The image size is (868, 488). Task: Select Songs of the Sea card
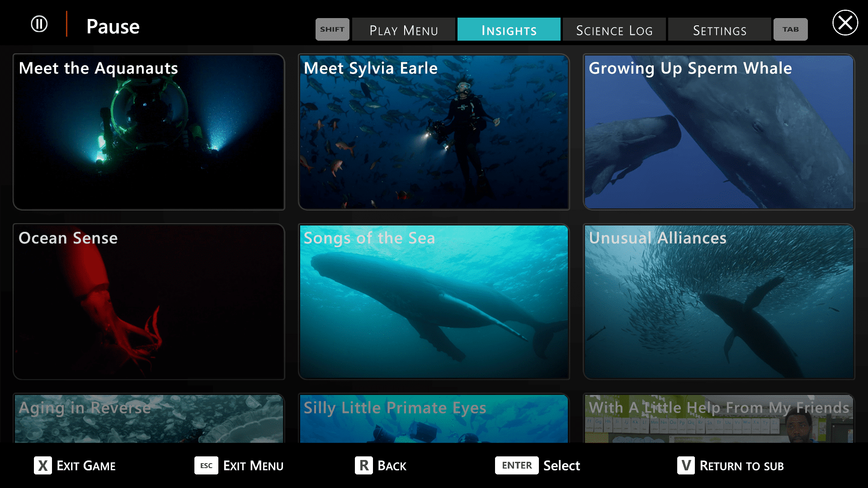pyautogui.click(x=434, y=302)
